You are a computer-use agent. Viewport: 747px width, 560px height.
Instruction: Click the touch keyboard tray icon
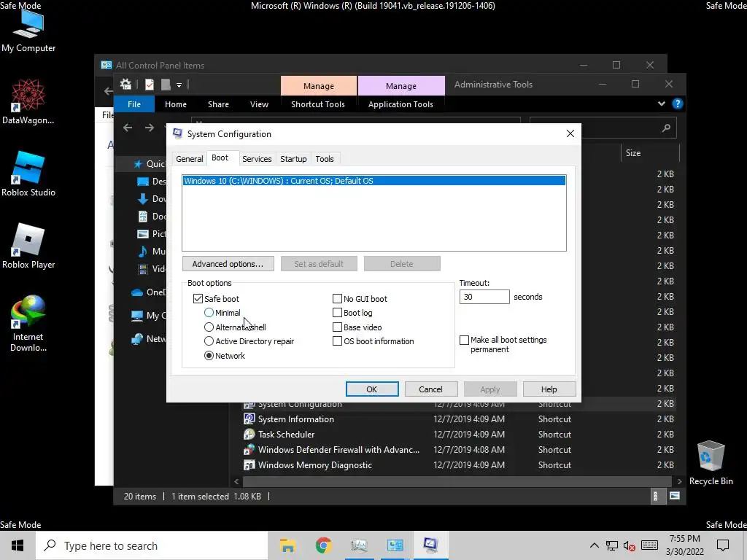tap(649, 545)
